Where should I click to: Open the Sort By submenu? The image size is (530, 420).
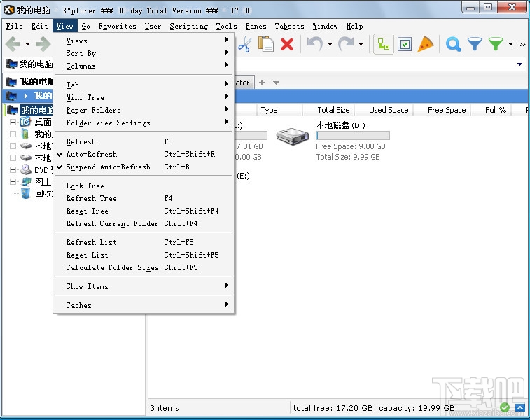point(144,53)
